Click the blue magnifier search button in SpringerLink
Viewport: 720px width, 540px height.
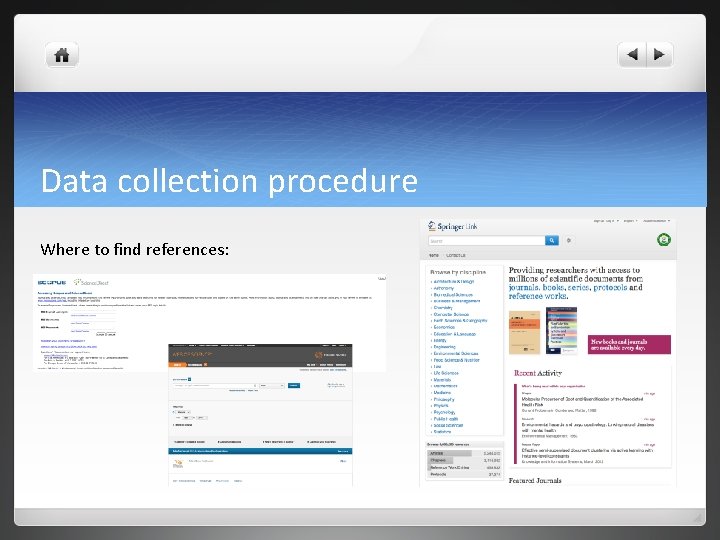click(x=551, y=240)
